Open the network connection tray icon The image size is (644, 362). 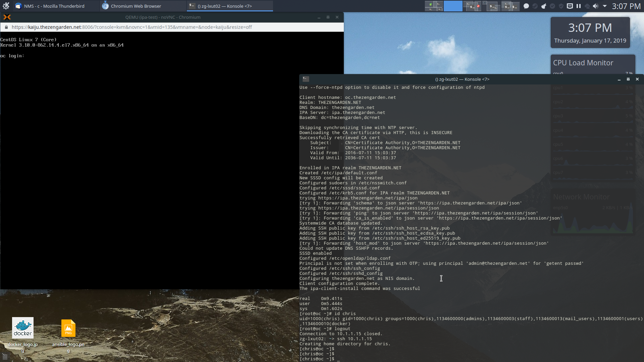point(570,6)
